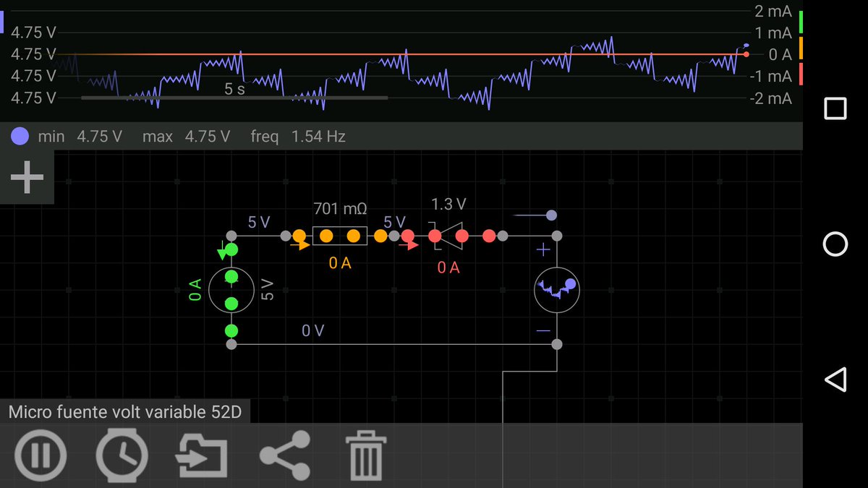Select the 1.3 V zener diode
Viewport: 868px width, 488px height.
(x=448, y=236)
